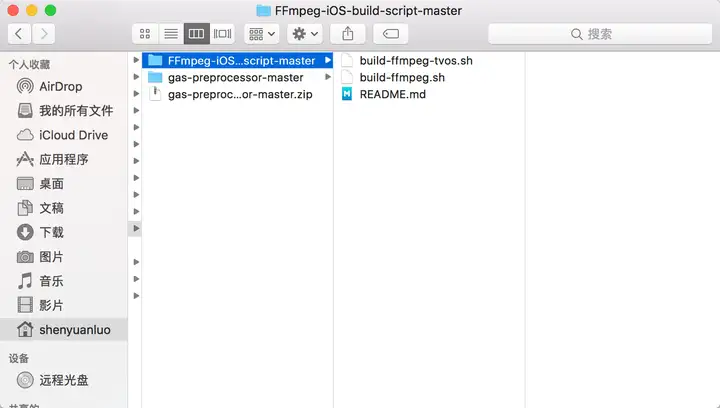Click the gas-preprocessor-master folder icon
720x408 pixels.
pos(155,77)
